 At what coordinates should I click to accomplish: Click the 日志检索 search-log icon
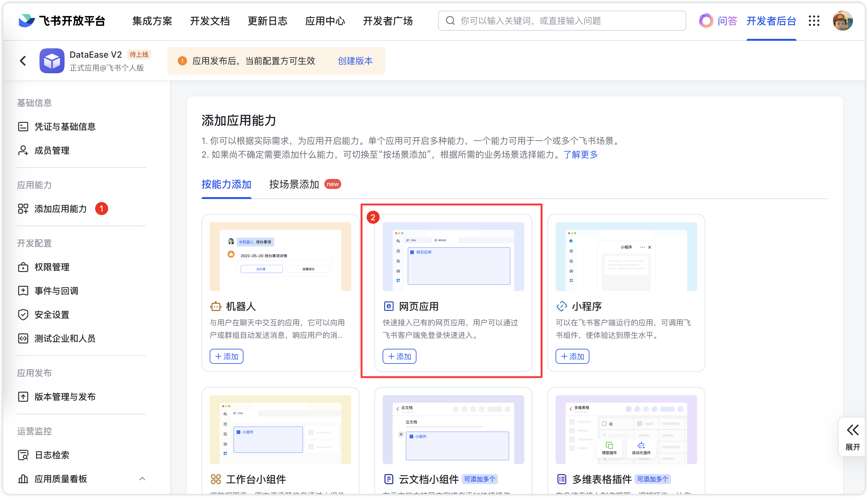[x=23, y=455]
